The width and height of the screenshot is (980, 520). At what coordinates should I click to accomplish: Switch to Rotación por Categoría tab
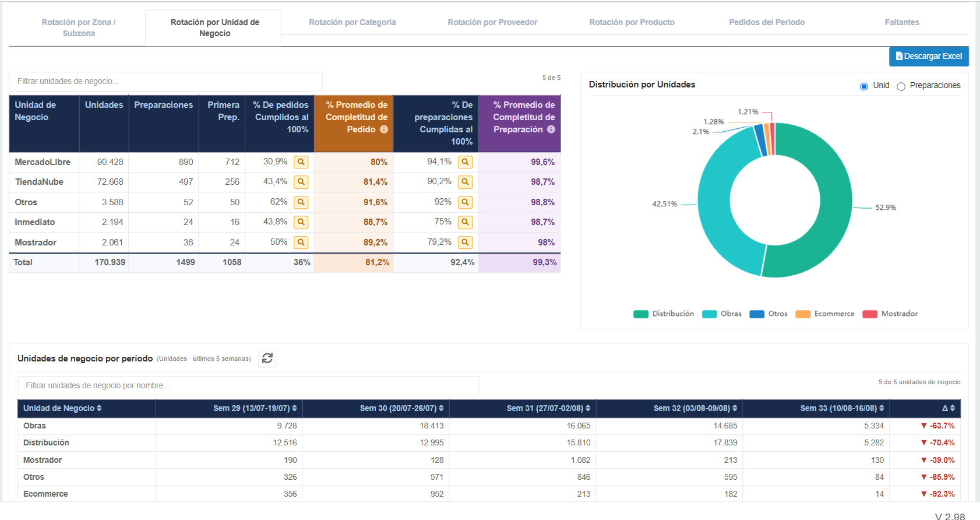tap(352, 22)
